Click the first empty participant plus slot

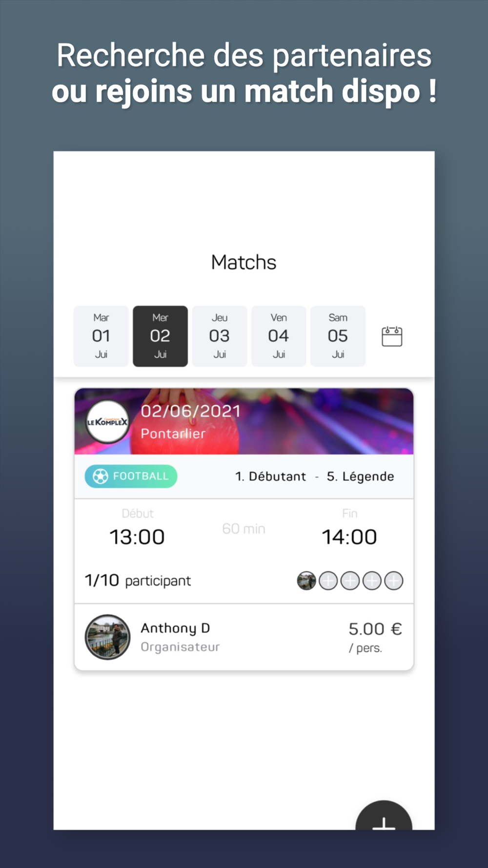pyautogui.click(x=328, y=581)
